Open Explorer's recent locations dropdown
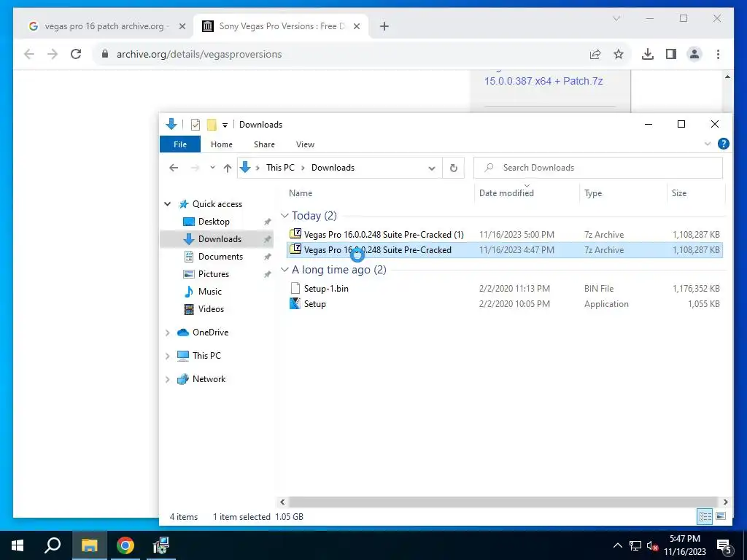Screen dimensions: 747x560 212,168
